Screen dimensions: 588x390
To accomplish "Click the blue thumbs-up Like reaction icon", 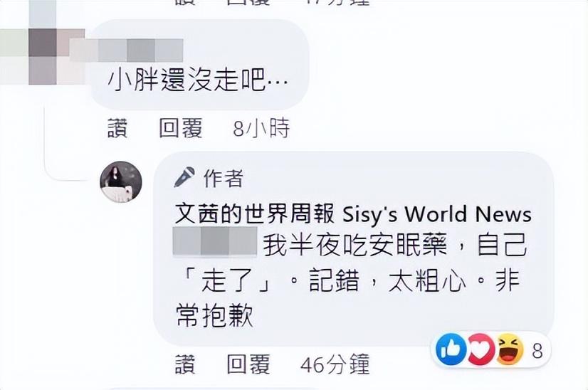I will 451,349.
